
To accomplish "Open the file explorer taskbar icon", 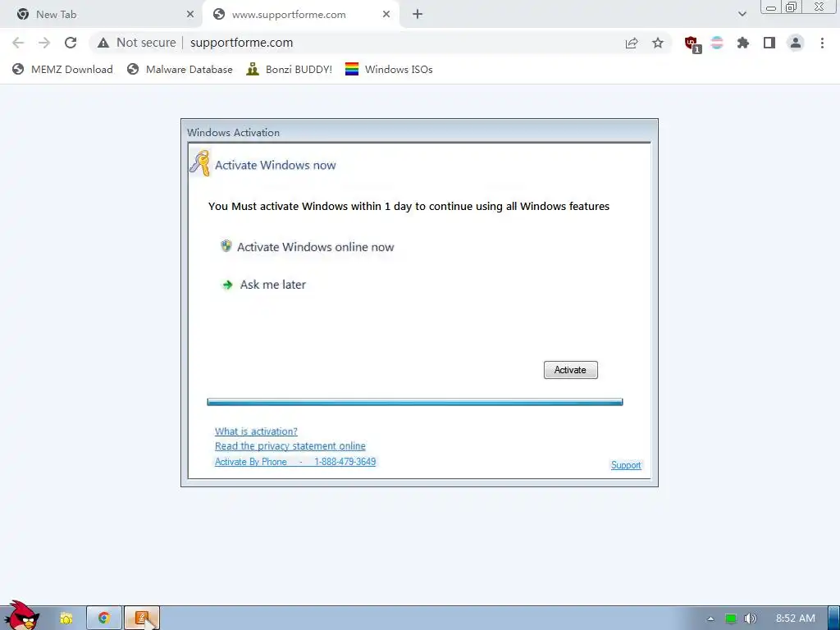I will 66,619.
